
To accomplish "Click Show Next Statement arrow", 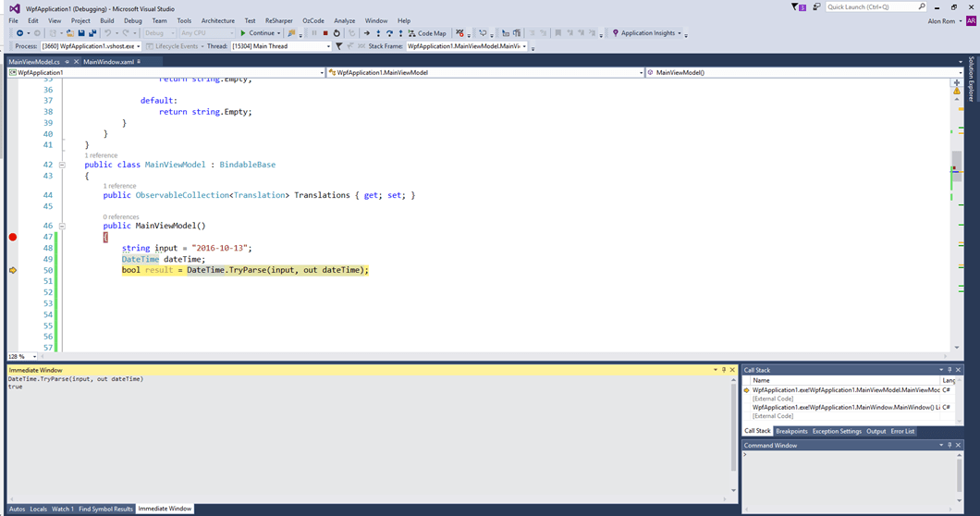I will pos(367,33).
